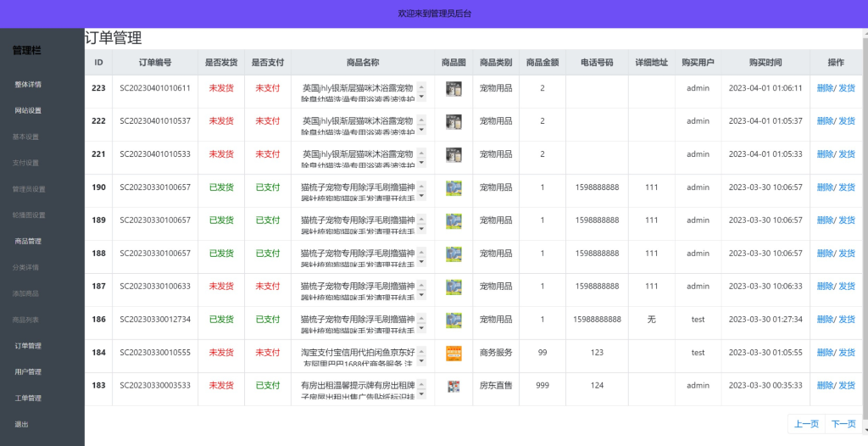Open product thumbnail for order 188
Screen dimensions: 868x446
click(x=453, y=254)
